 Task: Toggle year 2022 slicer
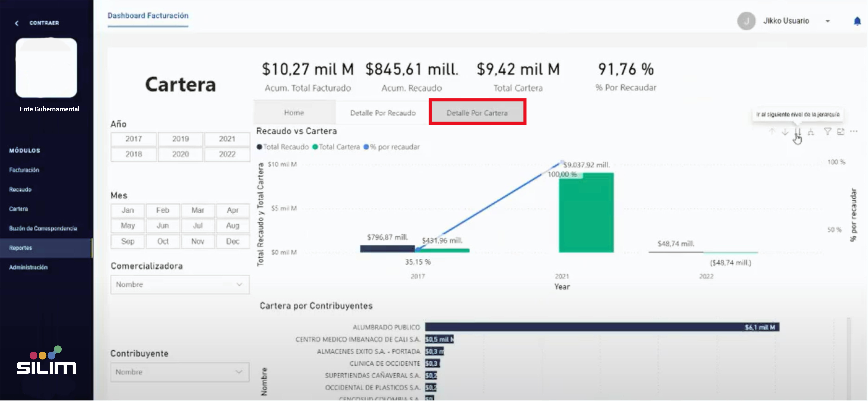click(227, 154)
